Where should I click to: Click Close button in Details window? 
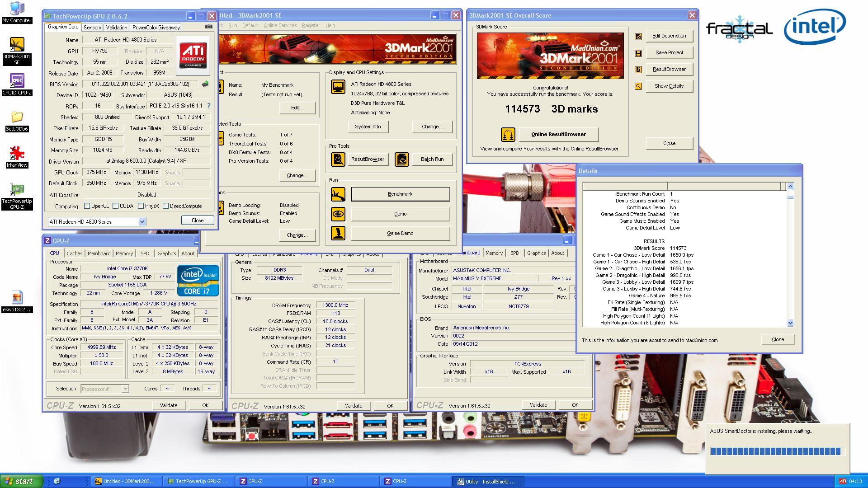(x=778, y=340)
